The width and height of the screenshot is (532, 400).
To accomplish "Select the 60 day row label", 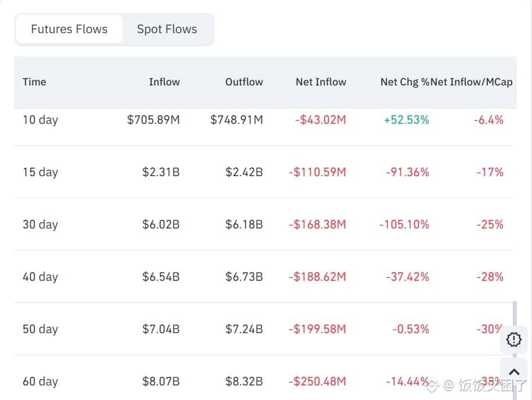I will click(40, 381).
